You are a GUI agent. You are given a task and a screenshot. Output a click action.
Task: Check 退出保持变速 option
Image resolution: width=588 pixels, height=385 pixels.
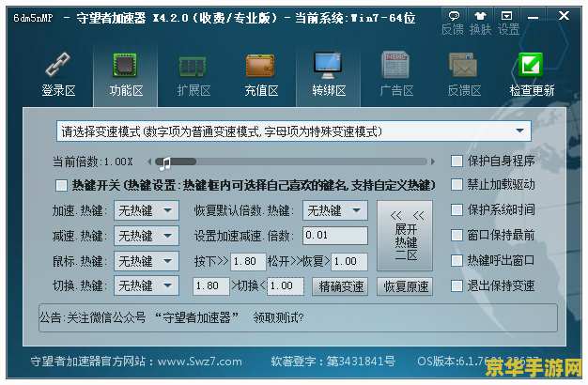click(456, 286)
